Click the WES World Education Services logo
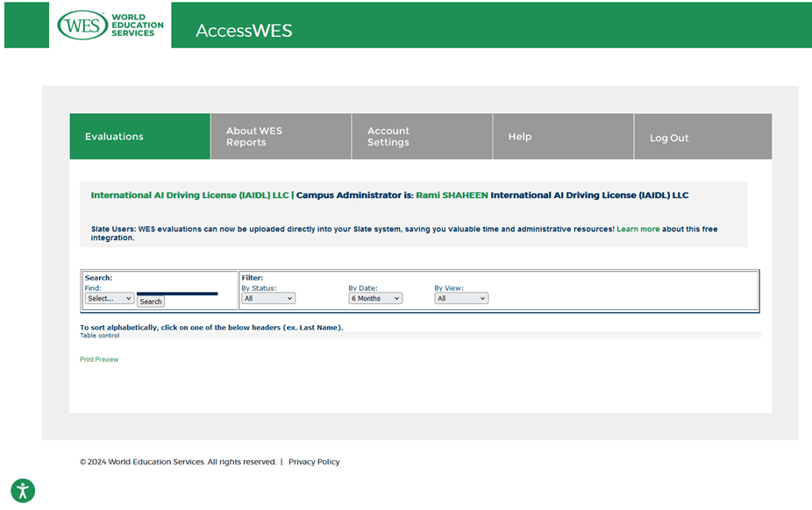Screen dimensions: 812x510 pos(110,25)
